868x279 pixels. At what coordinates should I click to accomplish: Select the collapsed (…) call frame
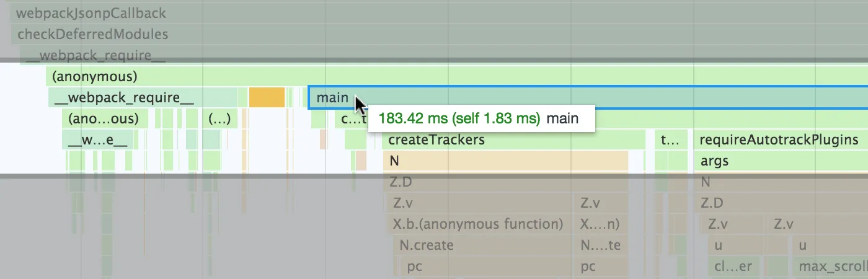pyautogui.click(x=219, y=118)
